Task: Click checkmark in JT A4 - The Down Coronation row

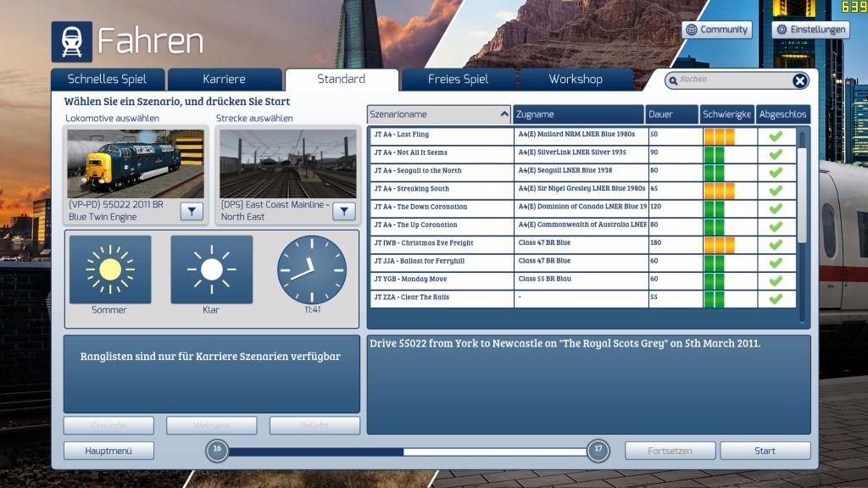Action: coord(776,208)
